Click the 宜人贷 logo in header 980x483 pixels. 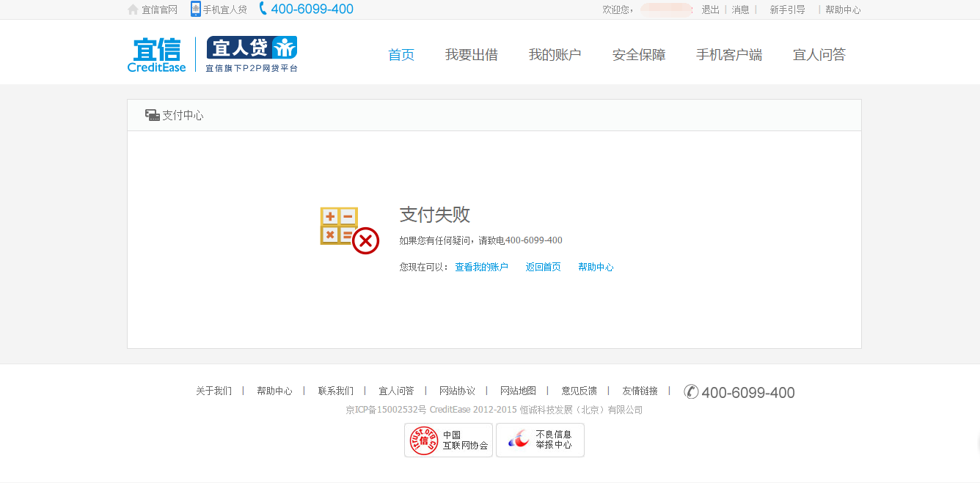(x=252, y=54)
